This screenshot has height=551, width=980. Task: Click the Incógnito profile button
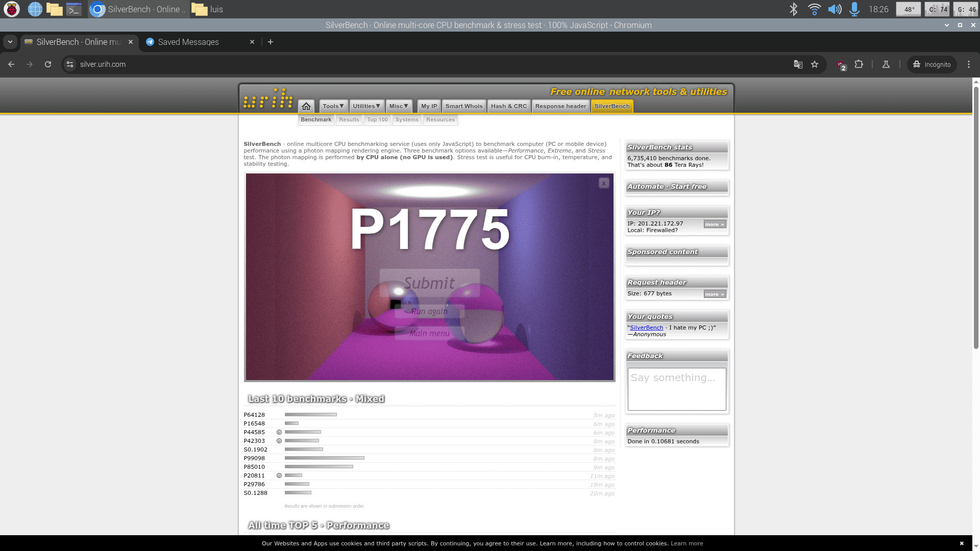pos(932,64)
